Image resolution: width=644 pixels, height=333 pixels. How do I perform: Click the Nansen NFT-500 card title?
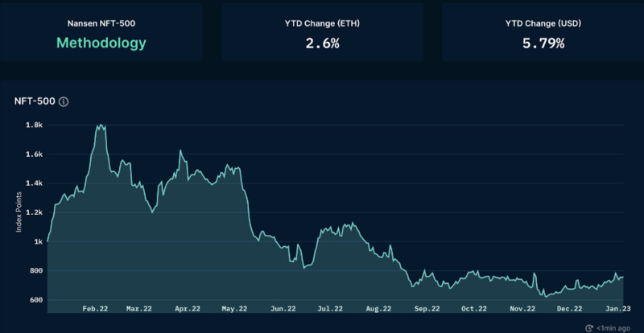point(101,23)
